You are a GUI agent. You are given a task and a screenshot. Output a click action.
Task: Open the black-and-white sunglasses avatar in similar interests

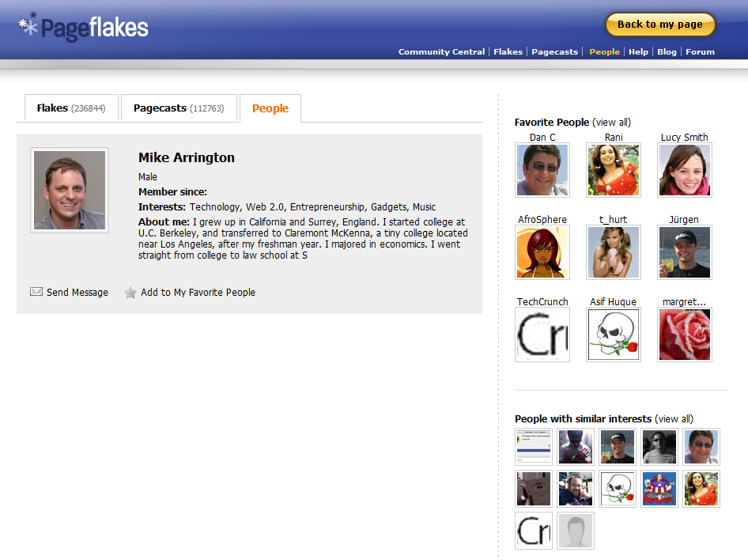pyautogui.click(x=659, y=447)
